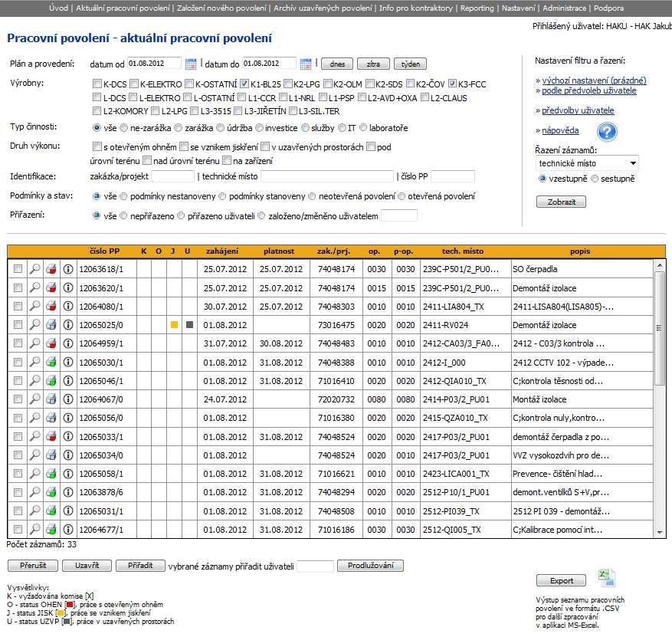Open the 'Řazení záznamů' dropdown

coord(587,163)
